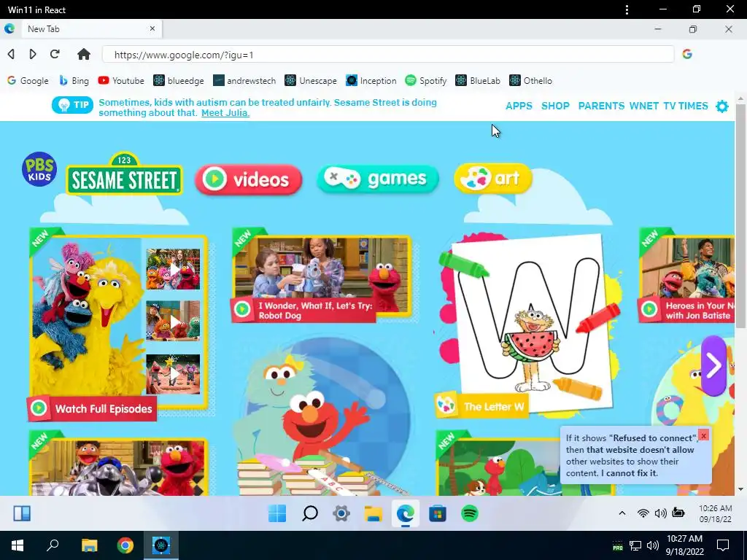Open the PARENTS menu item
Screen dimensions: 747x560
[601, 106]
